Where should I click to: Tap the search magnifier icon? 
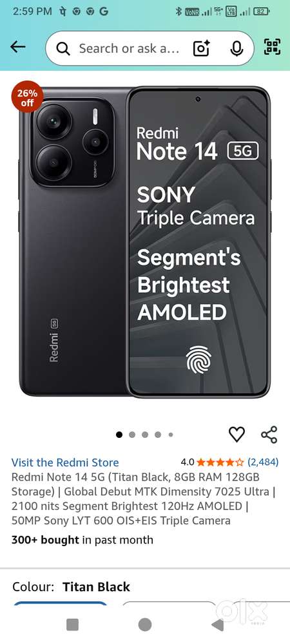[63, 49]
